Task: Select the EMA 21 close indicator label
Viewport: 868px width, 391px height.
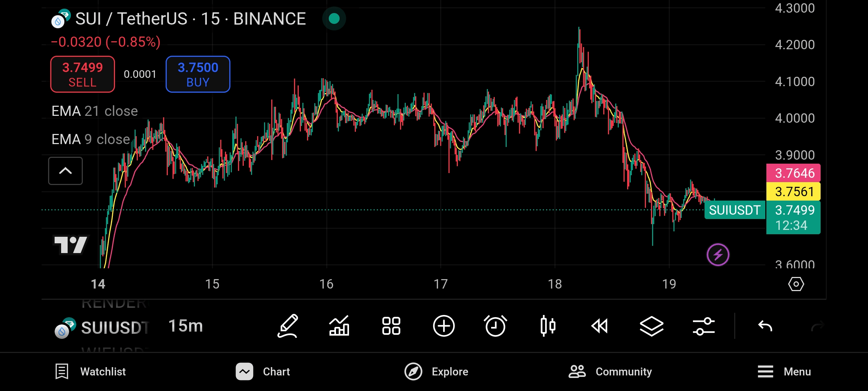Action: click(x=95, y=111)
